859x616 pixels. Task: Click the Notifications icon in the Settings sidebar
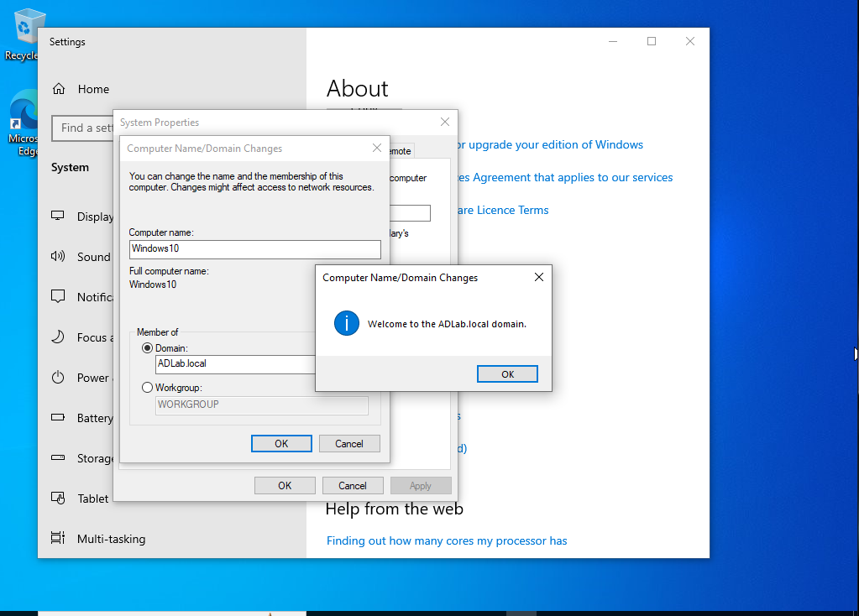(x=58, y=296)
